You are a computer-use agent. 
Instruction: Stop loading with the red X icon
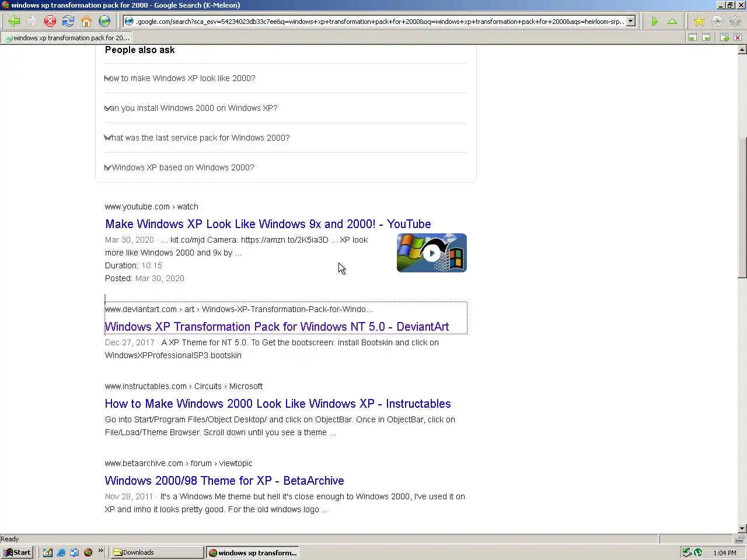(x=50, y=22)
